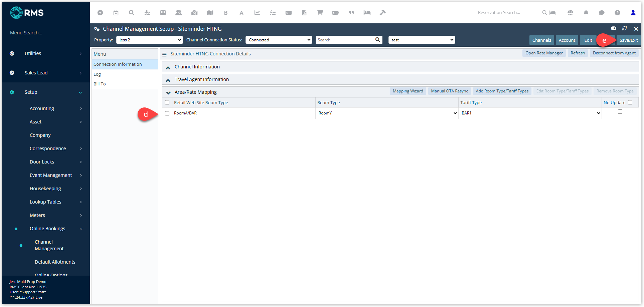644x307 pixels.
Task: Click the search magnifier in the Search box
Action: pos(377,40)
